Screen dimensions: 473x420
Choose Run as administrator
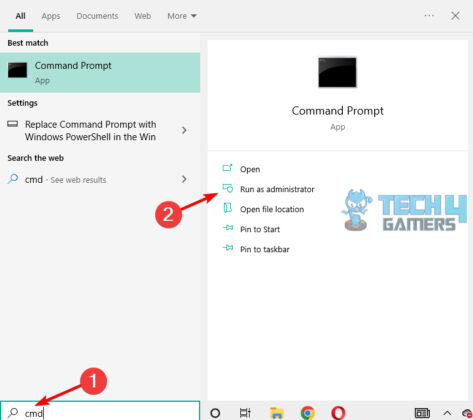277,189
